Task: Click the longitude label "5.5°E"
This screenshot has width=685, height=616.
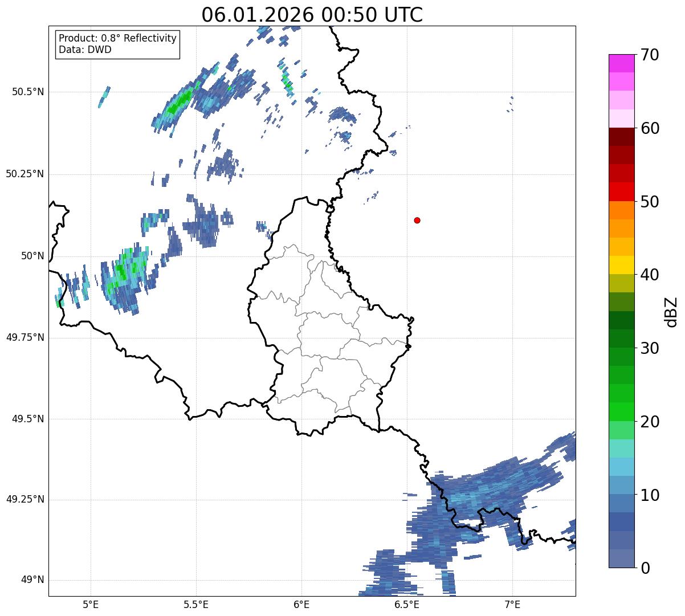Action: pyautogui.click(x=196, y=604)
